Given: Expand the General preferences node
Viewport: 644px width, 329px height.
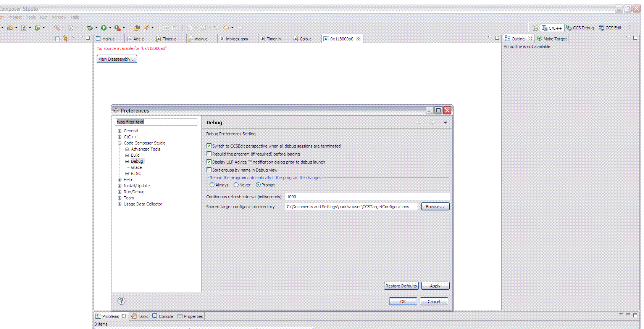Looking at the screenshot, I should tap(119, 131).
